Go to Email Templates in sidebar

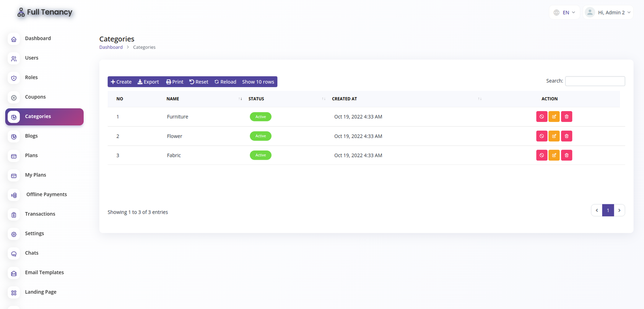point(44,272)
